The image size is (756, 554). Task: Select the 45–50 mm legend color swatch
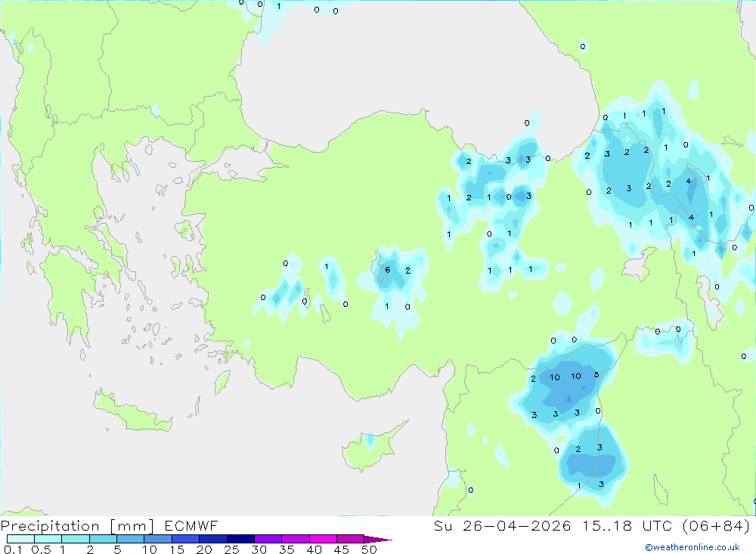351,539
